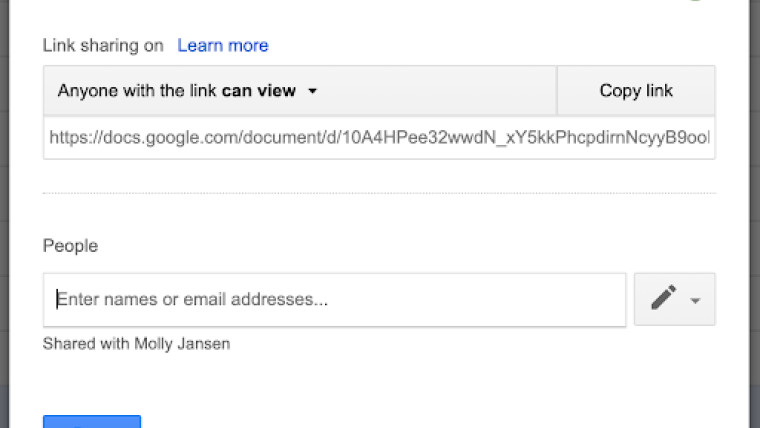Screen dimensions: 760x428
Task: Click the word 'link' in Copy link button
Action: pos(659,91)
